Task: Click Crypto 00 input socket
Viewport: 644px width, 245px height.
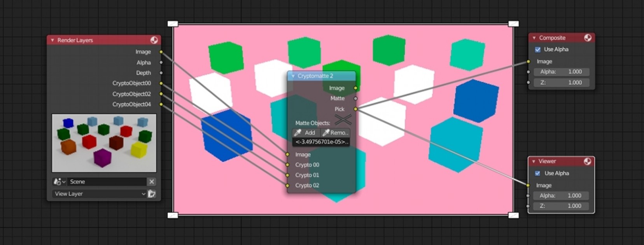Action: pos(287,165)
